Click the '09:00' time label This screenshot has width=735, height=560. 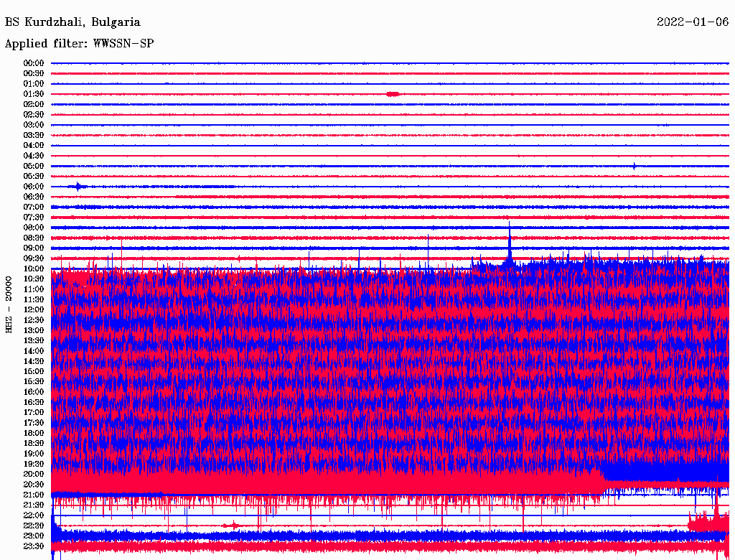coord(34,248)
